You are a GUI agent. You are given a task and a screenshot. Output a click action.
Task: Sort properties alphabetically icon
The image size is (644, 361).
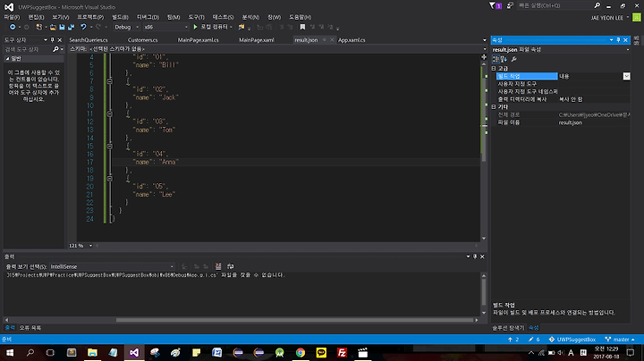[x=504, y=59]
